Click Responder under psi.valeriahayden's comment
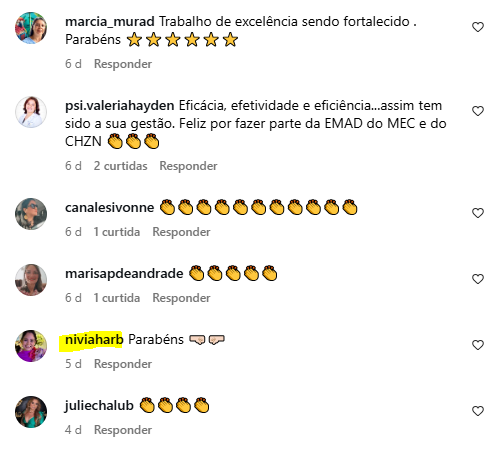498x458 pixels. point(188,166)
